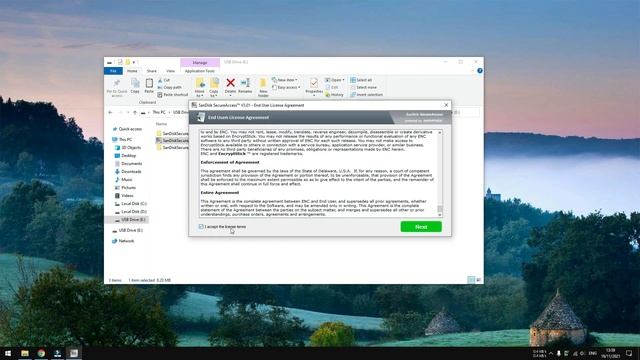Click Edit in the Open group

click(x=332, y=87)
